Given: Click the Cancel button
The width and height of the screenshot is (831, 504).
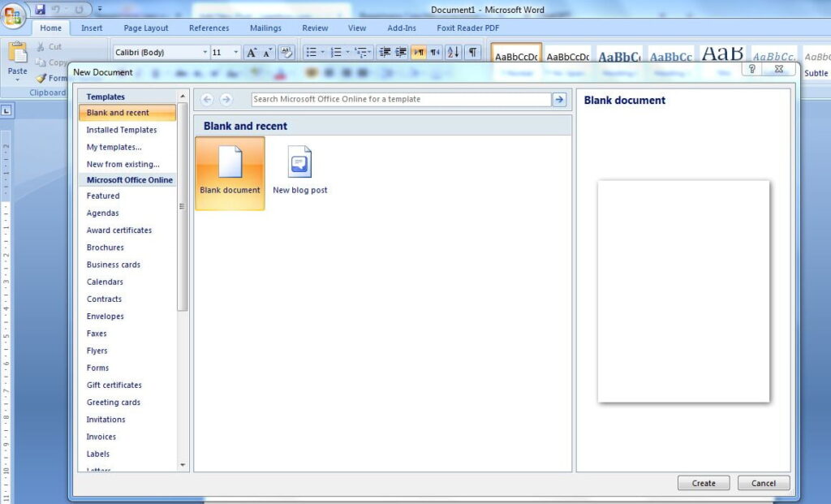Looking at the screenshot, I should pos(764,484).
